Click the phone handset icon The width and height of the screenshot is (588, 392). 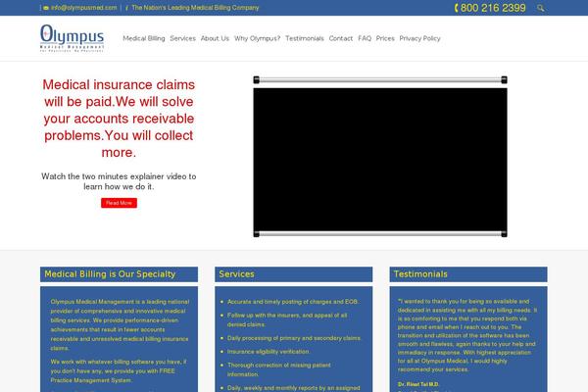456,8
